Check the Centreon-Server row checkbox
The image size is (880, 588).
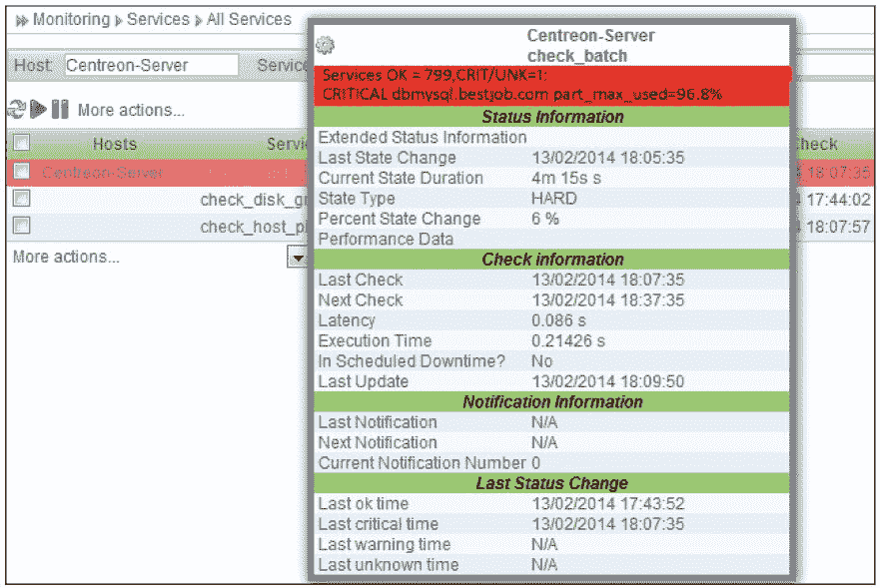click(21, 172)
